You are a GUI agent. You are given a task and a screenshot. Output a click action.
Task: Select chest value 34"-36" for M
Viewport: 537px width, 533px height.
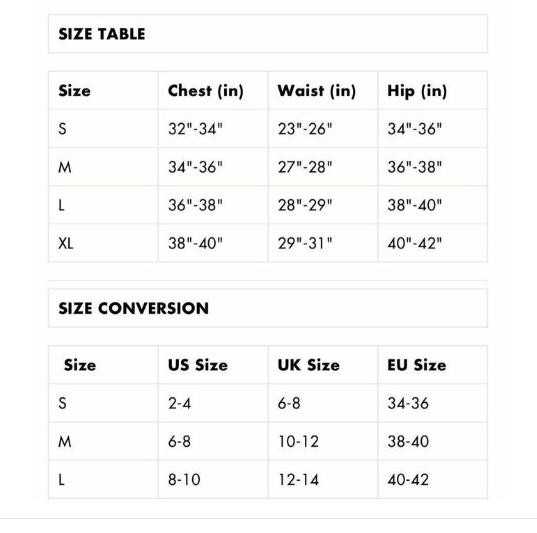point(195,167)
